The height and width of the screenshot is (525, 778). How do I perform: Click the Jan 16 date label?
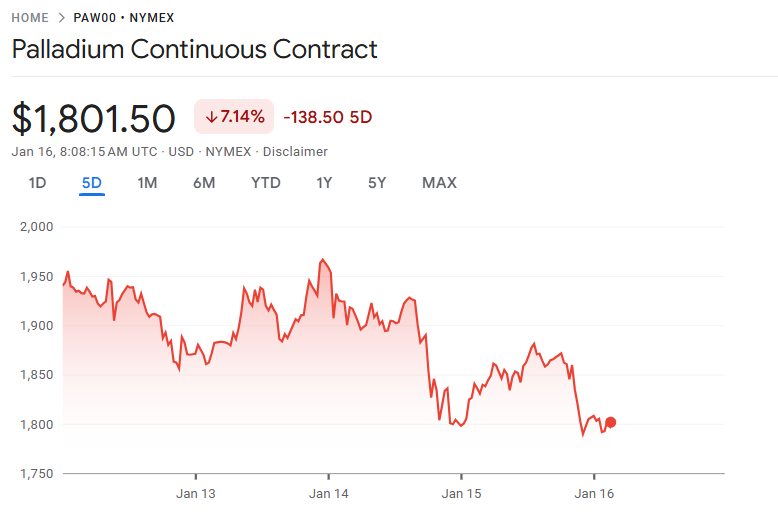pos(594,493)
